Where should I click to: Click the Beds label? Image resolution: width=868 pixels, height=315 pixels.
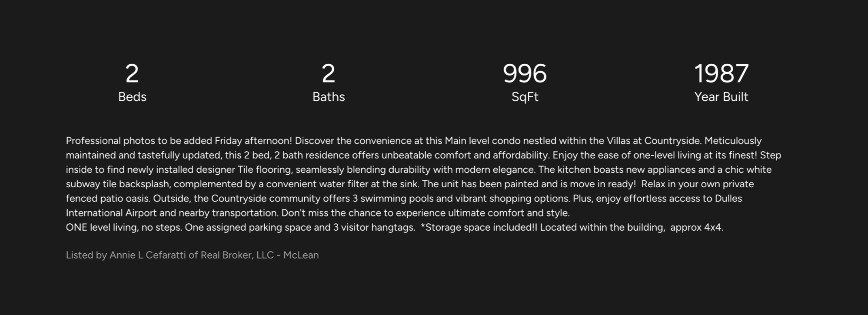coord(132,97)
